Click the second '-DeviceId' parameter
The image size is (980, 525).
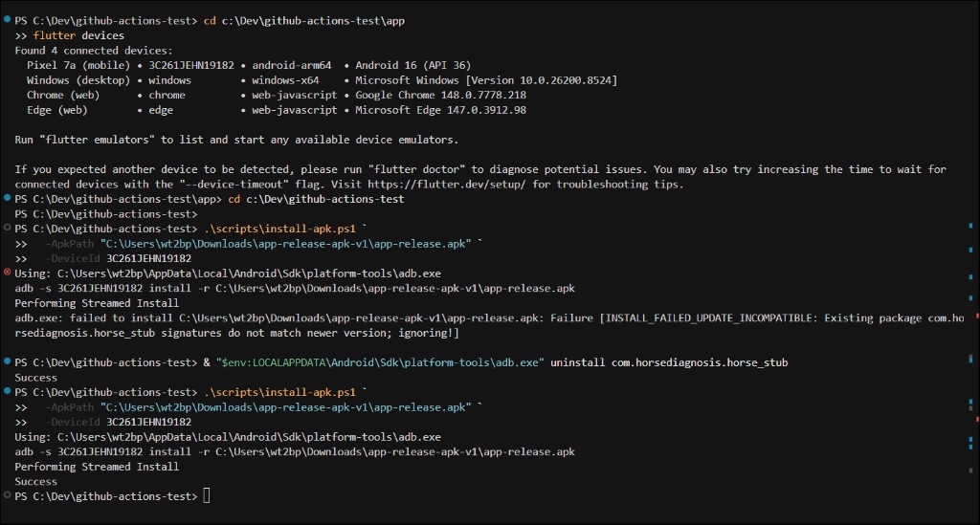(x=73, y=422)
